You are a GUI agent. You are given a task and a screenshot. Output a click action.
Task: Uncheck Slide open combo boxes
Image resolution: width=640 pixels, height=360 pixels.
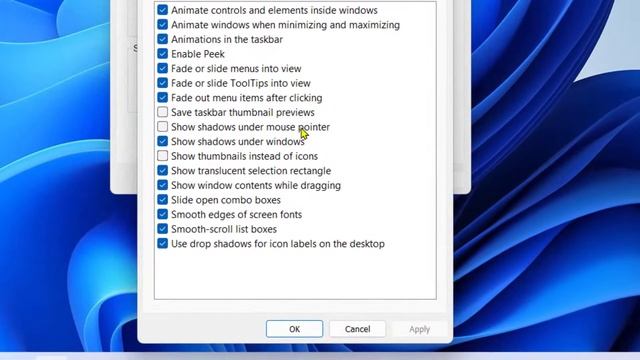162,200
